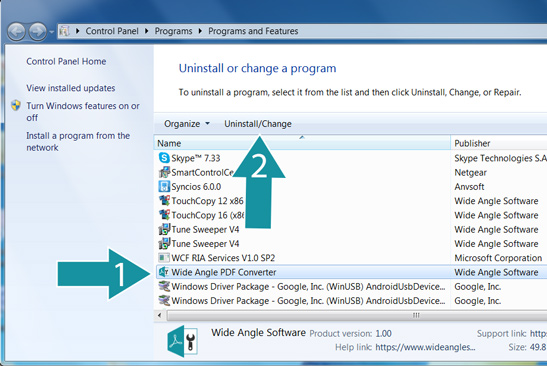The image size is (547, 366).
Task: Select the WCF RIA Services icon
Action: point(164,257)
